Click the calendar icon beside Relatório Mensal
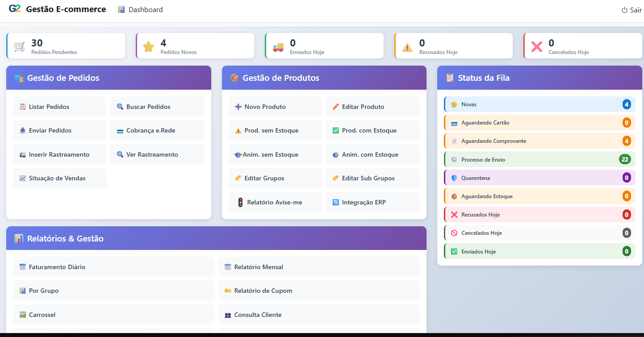This screenshot has width=644, height=337. pyautogui.click(x=228, y=267)
